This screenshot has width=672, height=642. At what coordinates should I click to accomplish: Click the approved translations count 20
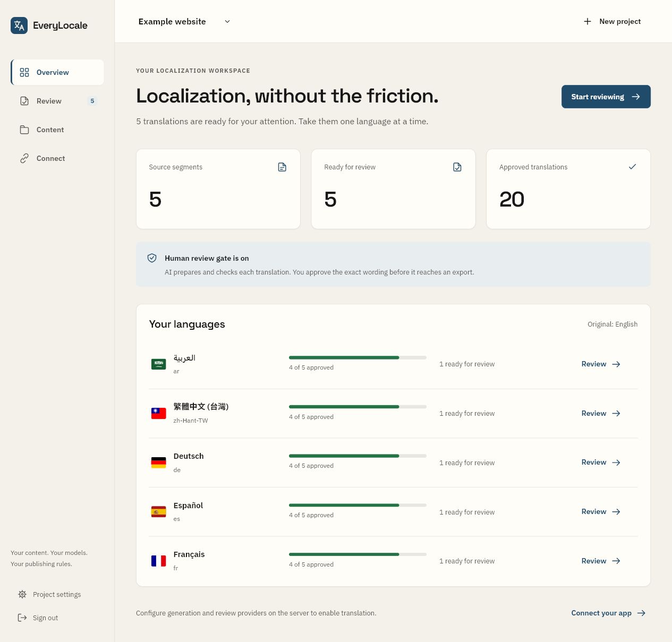tap(512, 200)
